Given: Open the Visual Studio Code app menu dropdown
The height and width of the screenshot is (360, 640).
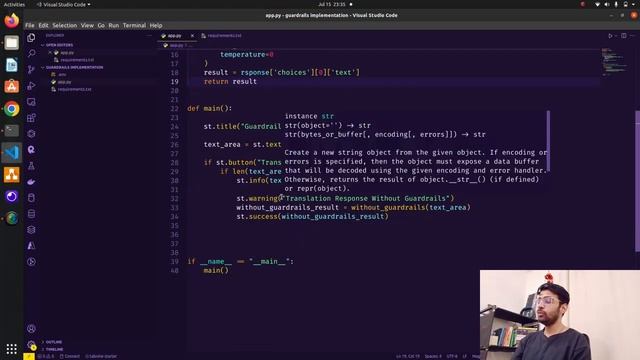Looking at the screenshot, I should [x=64, y=4].
